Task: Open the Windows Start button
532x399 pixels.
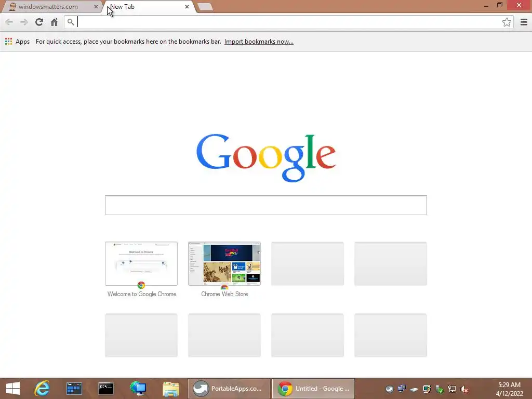Action: point(13,389)
